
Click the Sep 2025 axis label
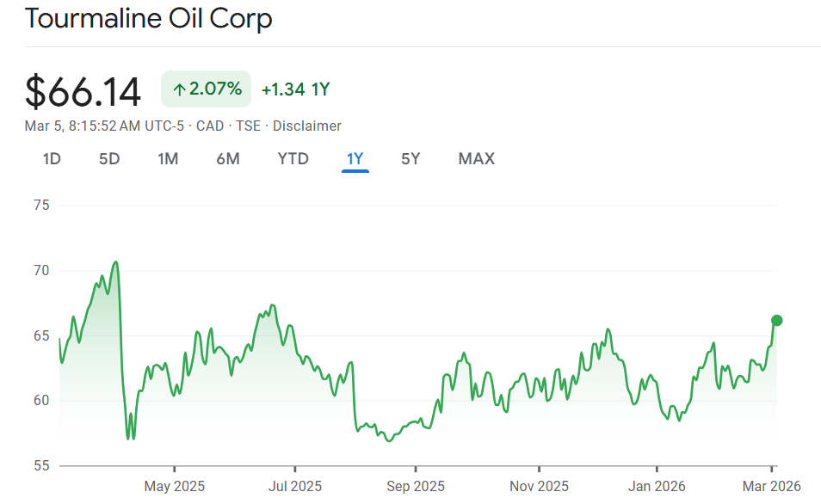click(416, 486)
